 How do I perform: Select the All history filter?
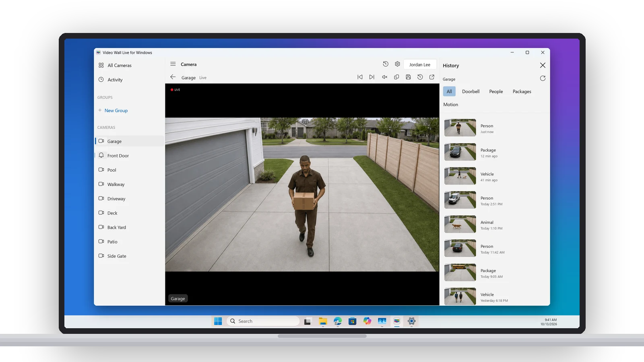click(x=449, y=91)
